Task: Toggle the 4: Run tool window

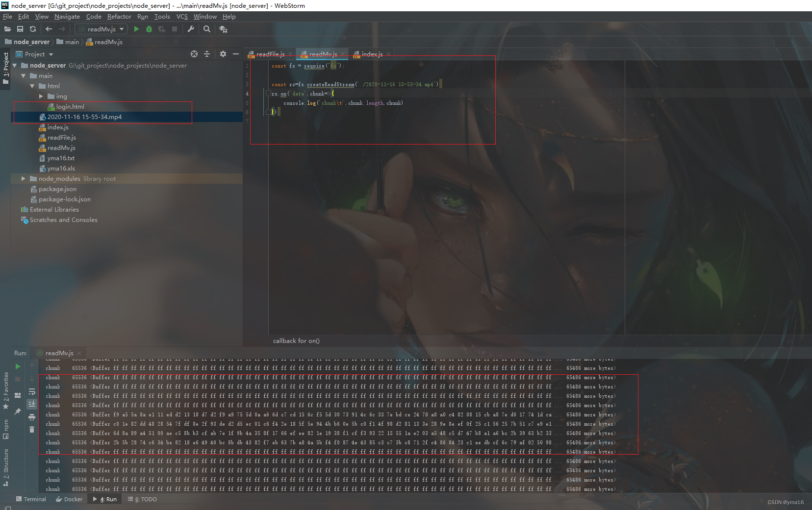Action: point(105,499)
